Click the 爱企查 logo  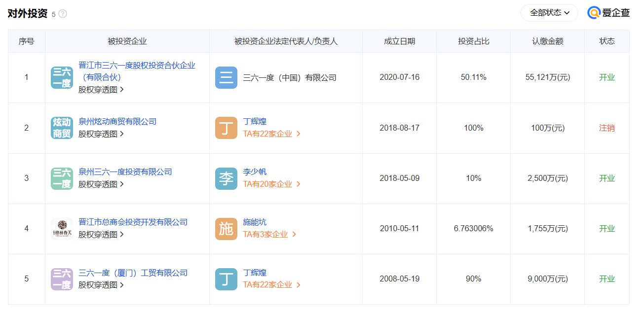(x=608, y=13)
